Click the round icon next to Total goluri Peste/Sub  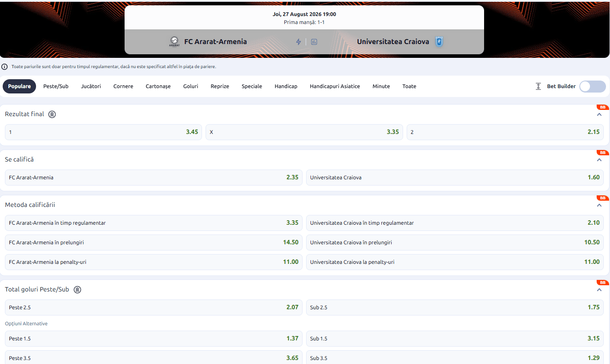77,290
